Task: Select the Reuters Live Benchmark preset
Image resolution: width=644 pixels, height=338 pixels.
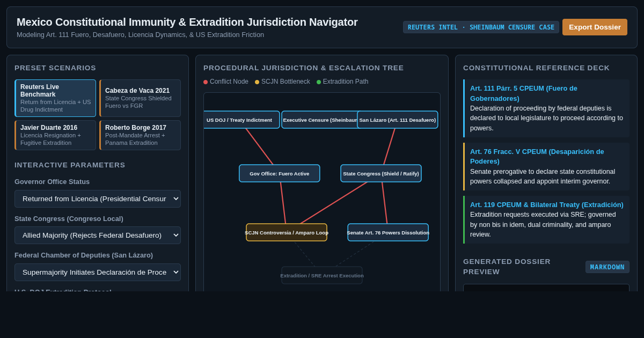Action: (55, 98)
